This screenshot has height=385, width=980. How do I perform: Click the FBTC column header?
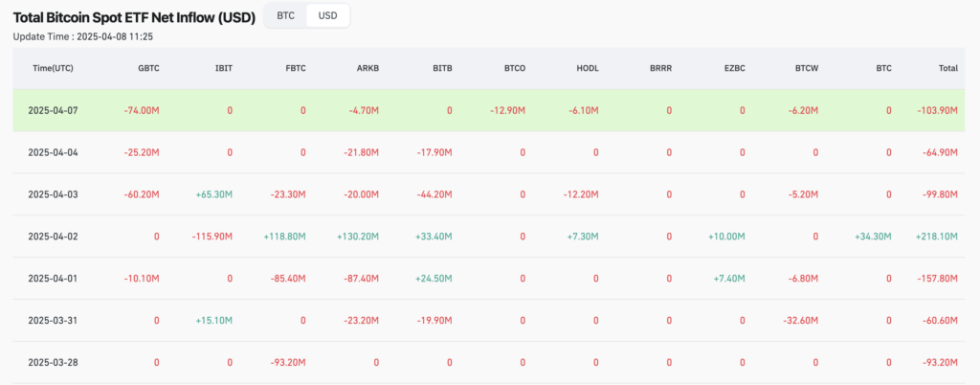(x=295, y=69)
